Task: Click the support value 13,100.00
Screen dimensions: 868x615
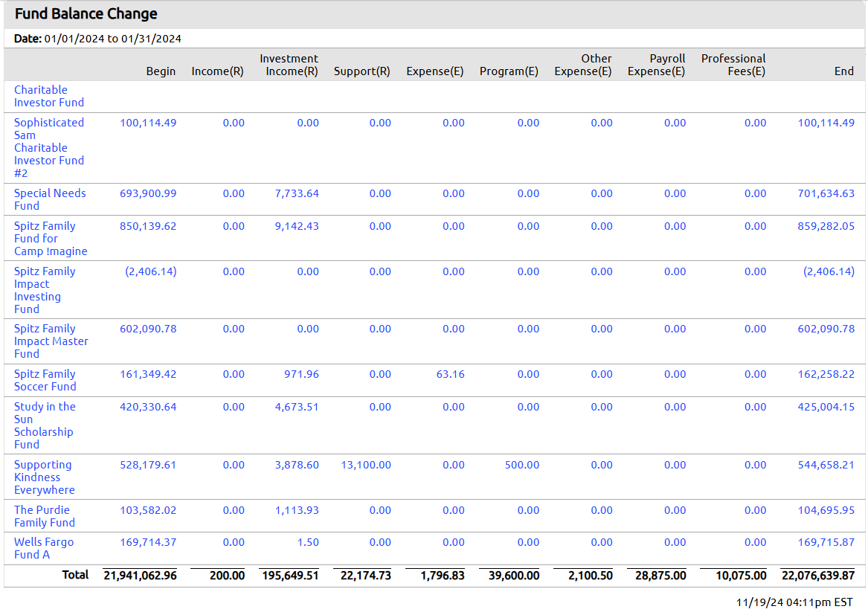Action: pyautogui.click(x=366, y=465)
